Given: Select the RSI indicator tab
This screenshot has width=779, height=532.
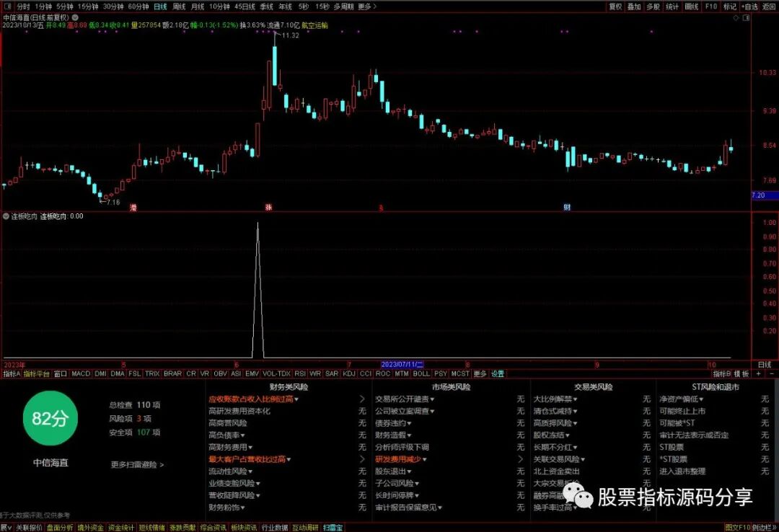Looking at the screenshot, I should (x=299, y=373).
